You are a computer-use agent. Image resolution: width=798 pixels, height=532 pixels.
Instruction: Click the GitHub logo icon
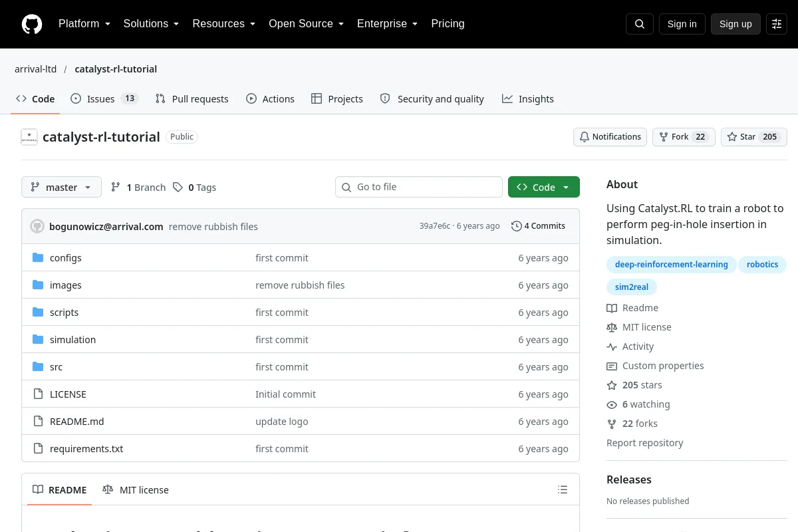point(32,24)
